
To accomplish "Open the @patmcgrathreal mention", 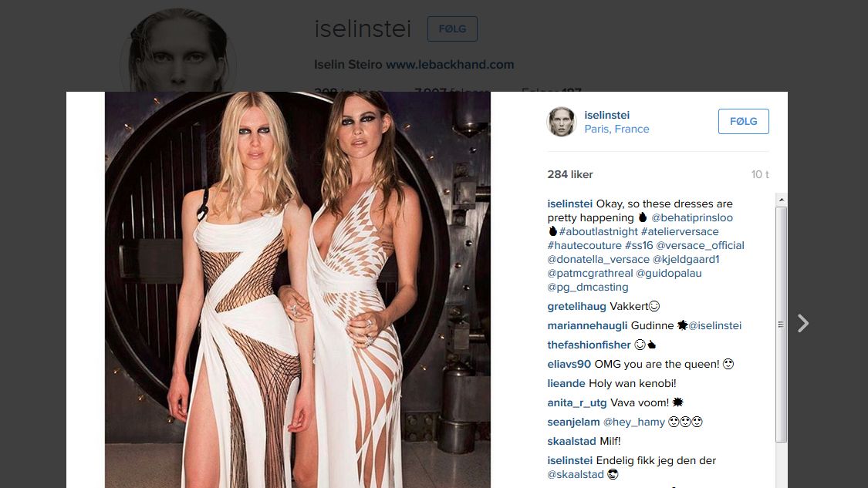I will pyautogui.click(x=590, y=273).
